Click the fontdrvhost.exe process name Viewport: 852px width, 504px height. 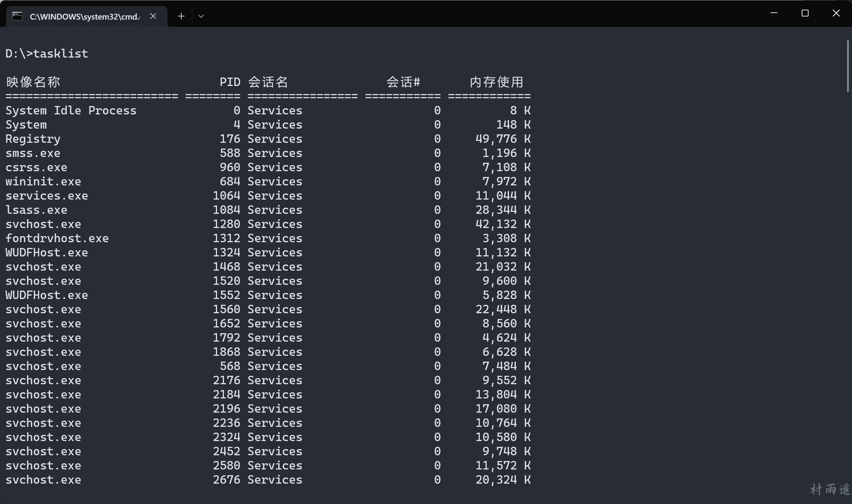(x=57, y=238)
